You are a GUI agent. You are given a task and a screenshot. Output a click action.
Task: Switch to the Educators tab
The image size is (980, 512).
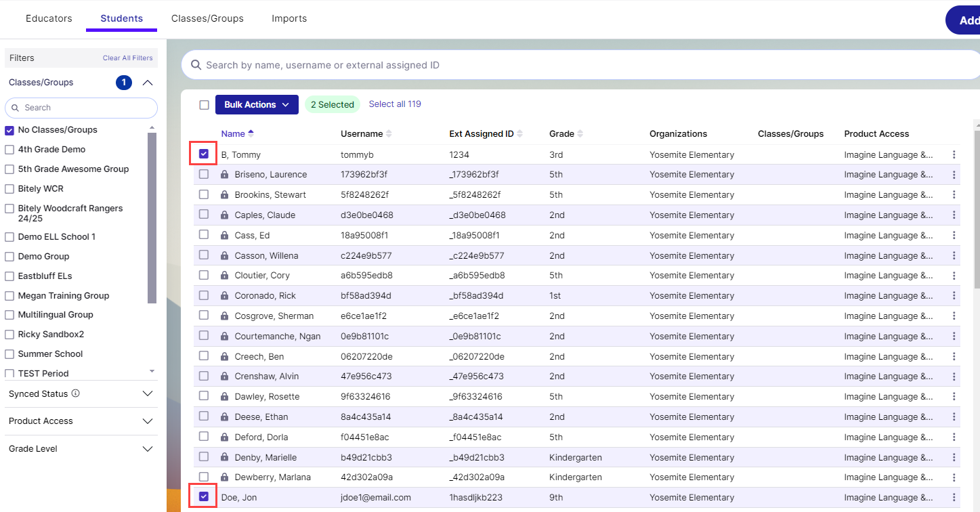(x=49, y=18)
